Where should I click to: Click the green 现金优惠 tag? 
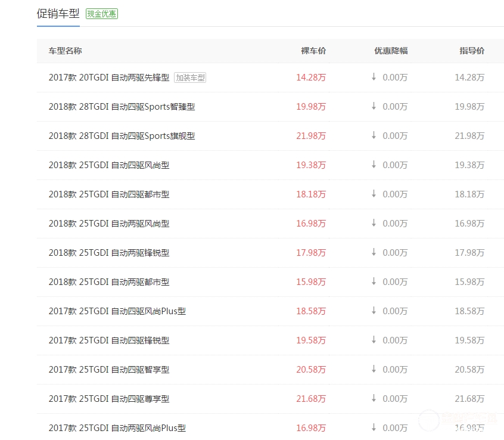coord(102,14)
